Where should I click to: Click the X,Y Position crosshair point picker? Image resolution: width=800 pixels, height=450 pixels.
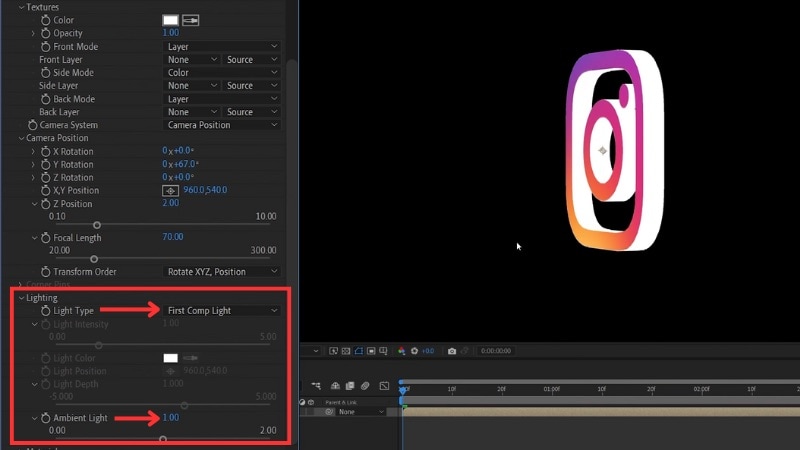[x=170, y=191]
